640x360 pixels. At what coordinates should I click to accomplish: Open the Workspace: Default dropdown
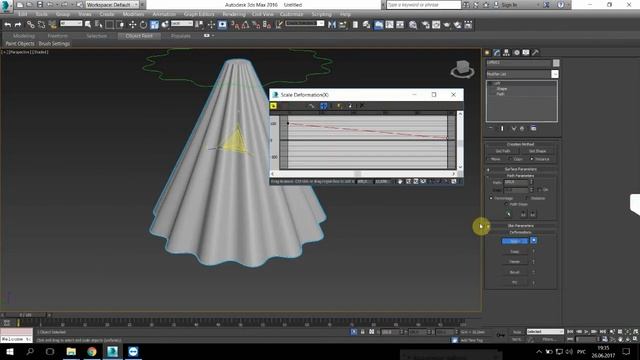coord(113,4)
